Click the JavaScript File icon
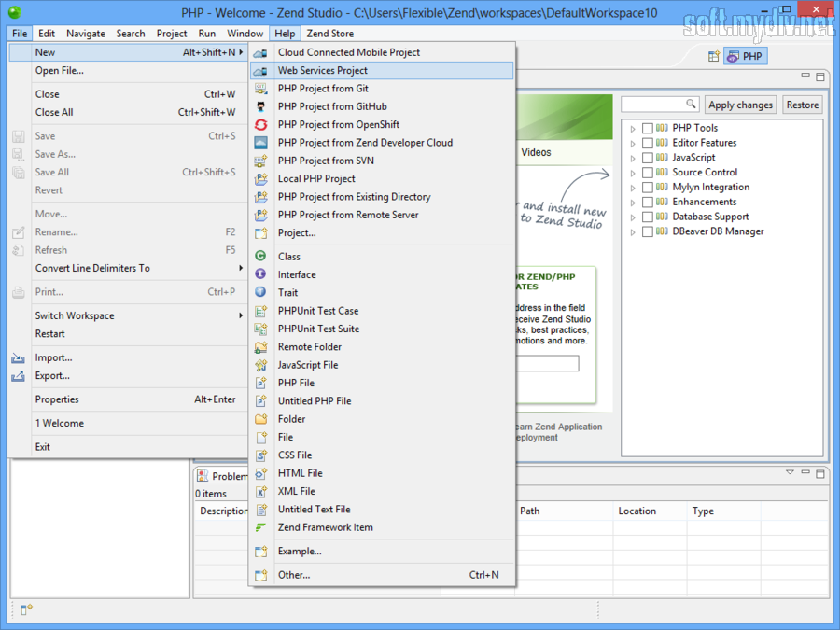Image resolution: width=840 pixels, height=630 pixels. click(x=260, y=365)
